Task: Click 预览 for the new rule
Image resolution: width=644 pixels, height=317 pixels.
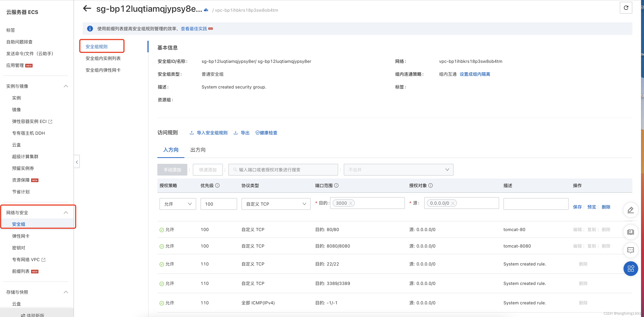Action: tap(591, 207)
